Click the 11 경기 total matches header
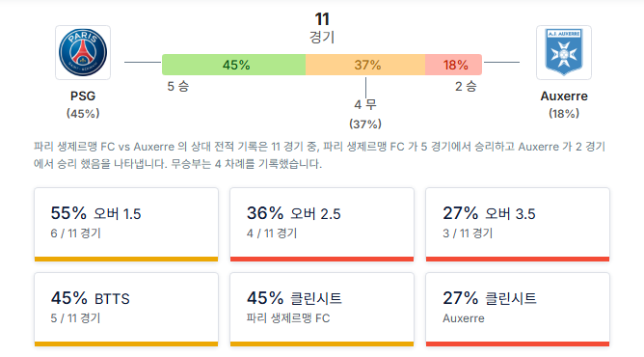 tap(322, 28)
